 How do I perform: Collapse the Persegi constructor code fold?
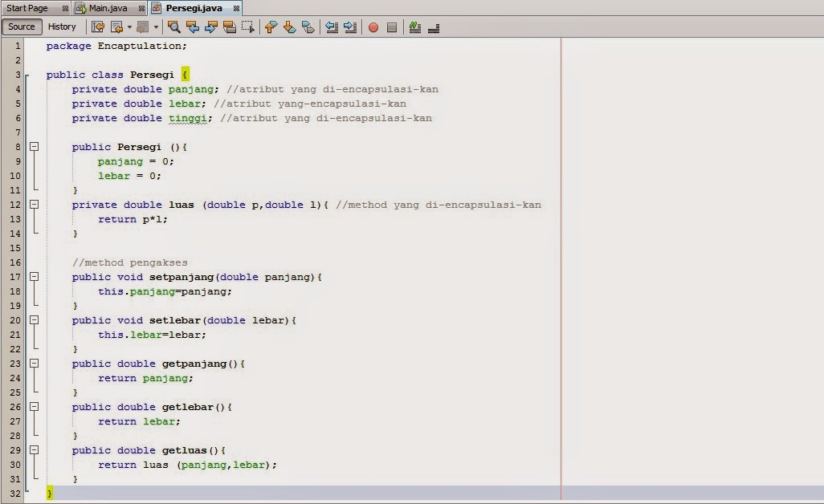click(32, 147)
